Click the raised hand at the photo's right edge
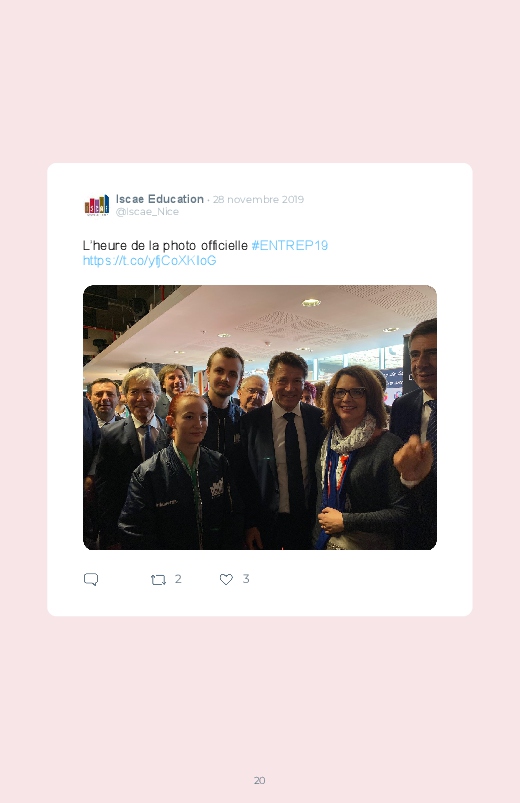This screenshot has height=803, width=520. click(x=413, y=458)
